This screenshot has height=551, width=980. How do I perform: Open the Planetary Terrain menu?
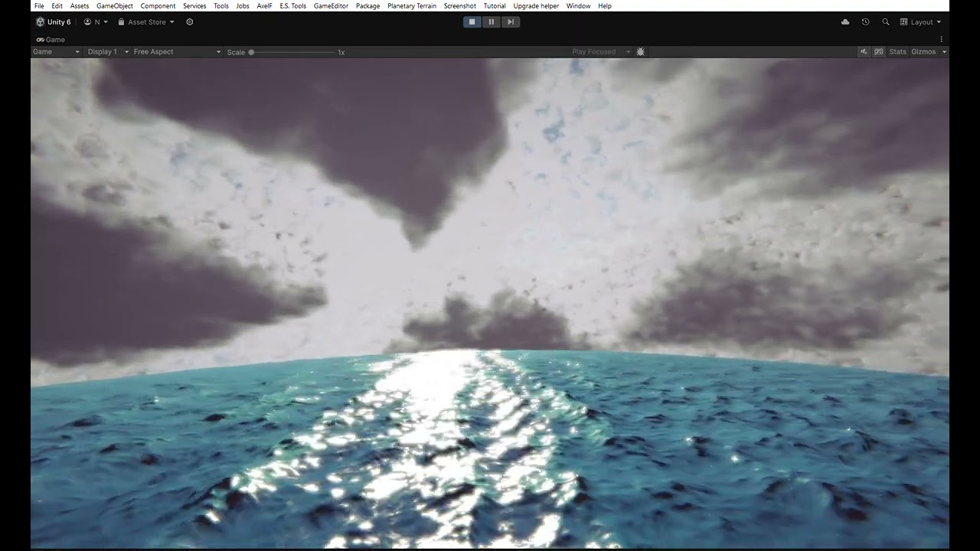click(412, 5)
